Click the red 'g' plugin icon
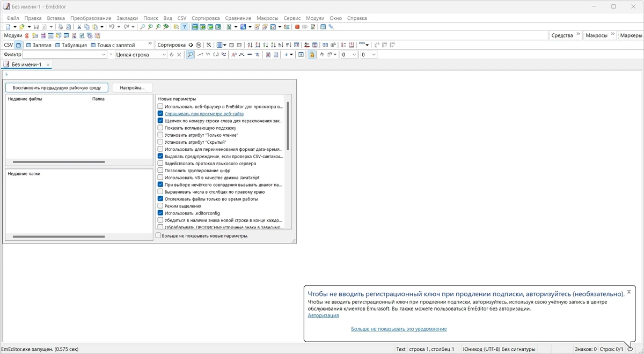Viewport: 644px width, 354px height. click(27, 35)
